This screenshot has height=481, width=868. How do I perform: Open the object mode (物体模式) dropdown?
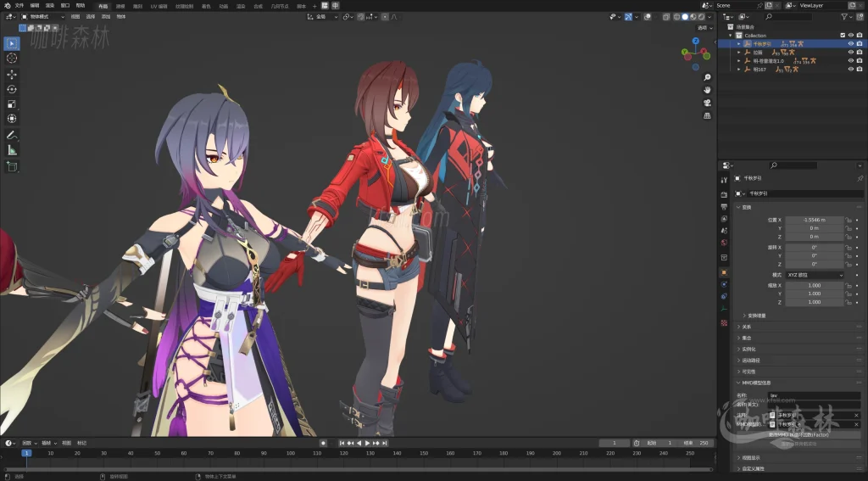coord(42,17)
